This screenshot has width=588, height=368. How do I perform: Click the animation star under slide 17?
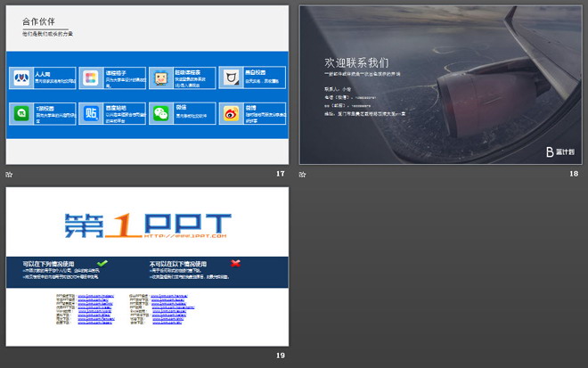10,175
